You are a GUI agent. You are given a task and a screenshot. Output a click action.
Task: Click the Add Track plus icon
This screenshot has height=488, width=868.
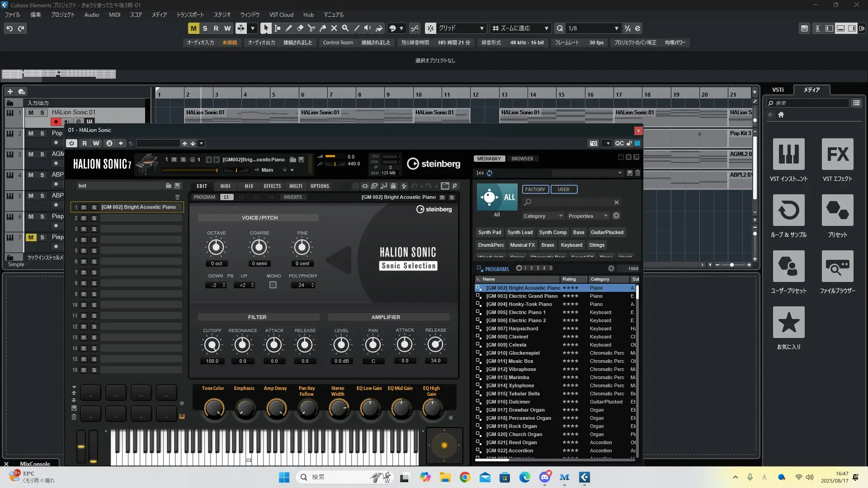(x=10, y=91)
